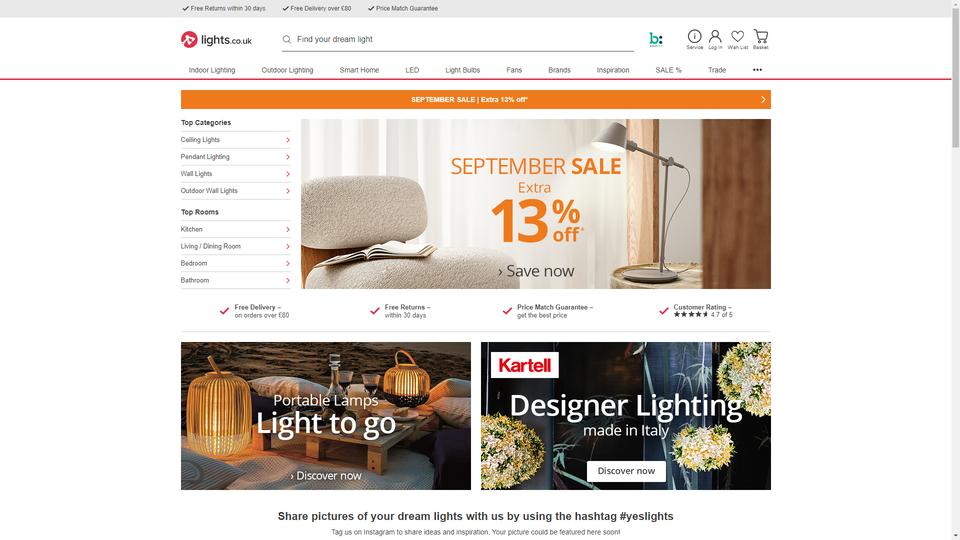Open the Smart Home menu

(359, 70)
